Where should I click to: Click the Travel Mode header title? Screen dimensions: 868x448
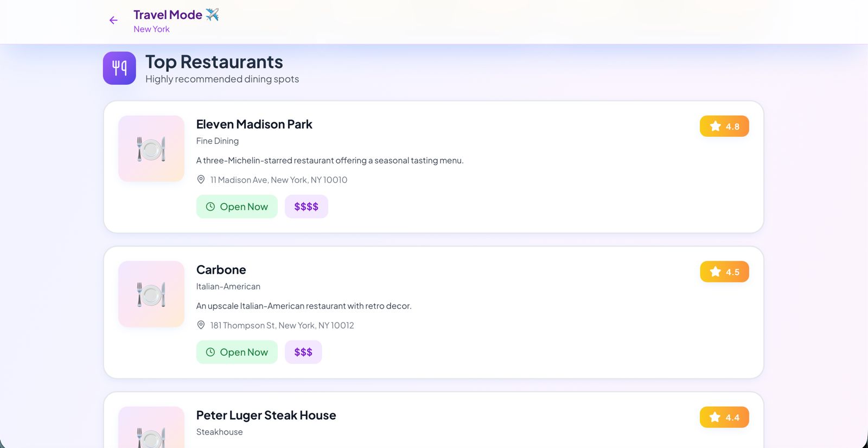click(168, 15)
